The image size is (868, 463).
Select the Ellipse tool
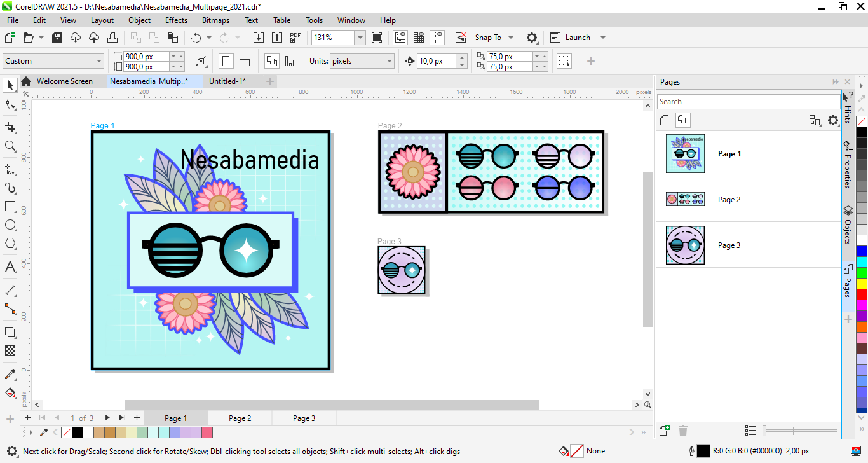pos(10,225)
